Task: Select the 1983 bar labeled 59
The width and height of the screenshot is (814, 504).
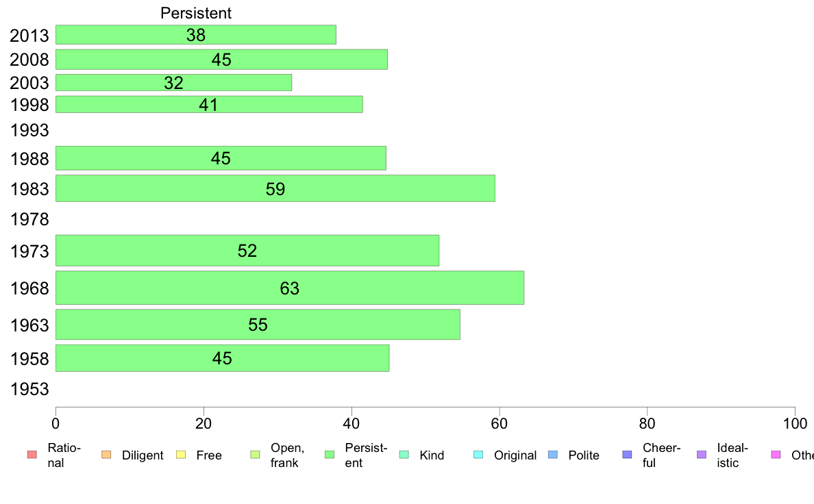Action: pos(275,188)
